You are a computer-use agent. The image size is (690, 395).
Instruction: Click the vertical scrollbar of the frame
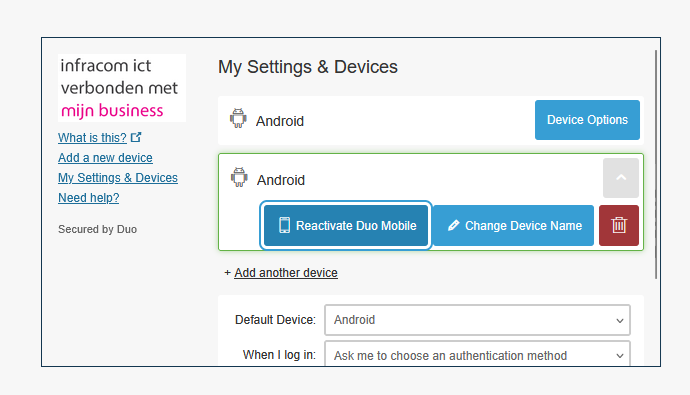(656, 165)
